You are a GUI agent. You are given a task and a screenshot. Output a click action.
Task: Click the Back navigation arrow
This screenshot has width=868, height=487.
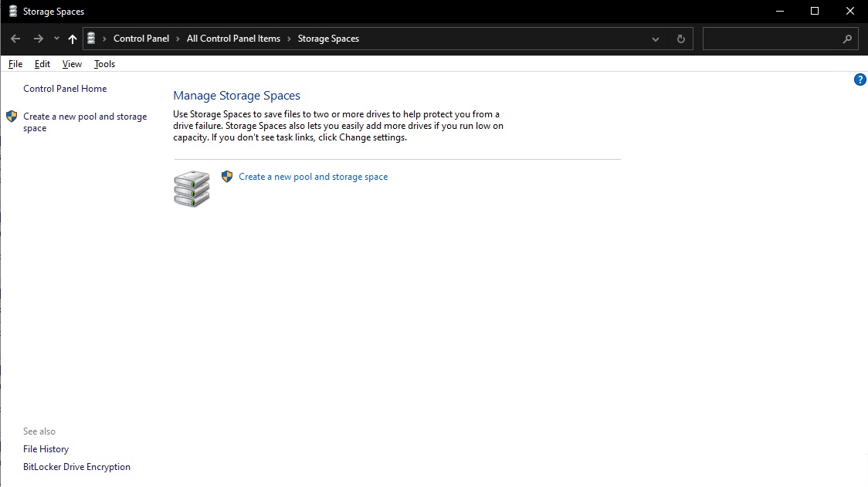click(x=15, y=39)
